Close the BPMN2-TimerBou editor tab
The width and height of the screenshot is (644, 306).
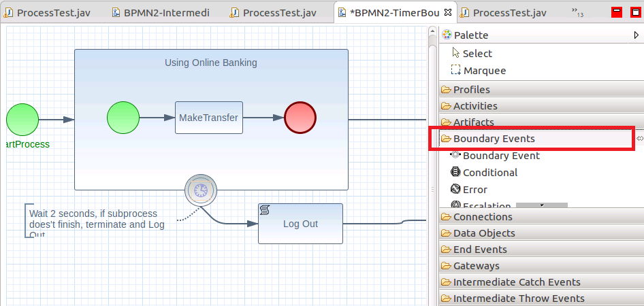(447, 12)
